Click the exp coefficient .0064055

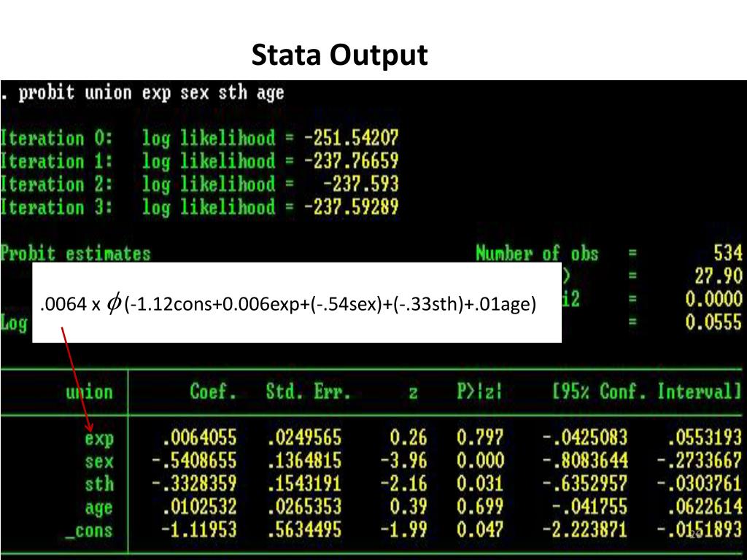click(x=198, y=437)
